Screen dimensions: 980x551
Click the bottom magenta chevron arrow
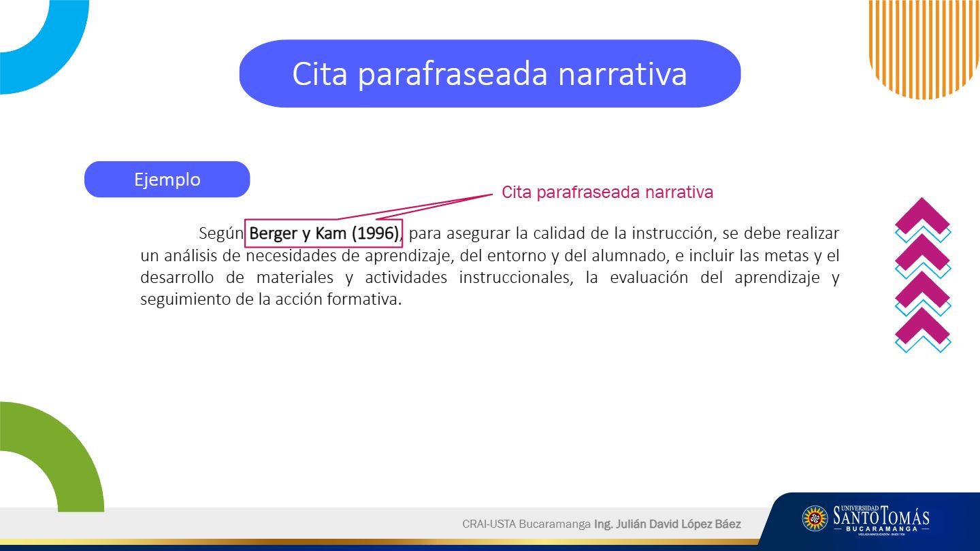[x=922, y=327]
